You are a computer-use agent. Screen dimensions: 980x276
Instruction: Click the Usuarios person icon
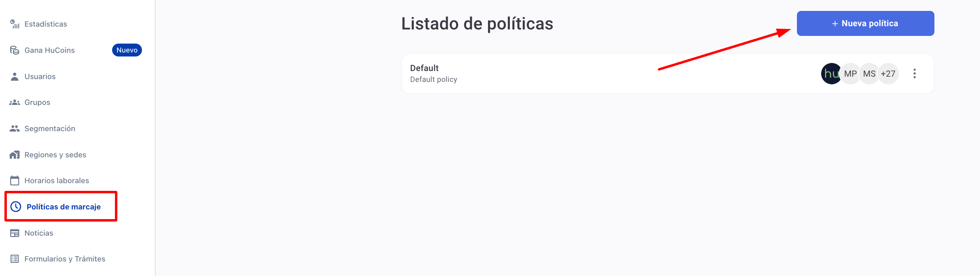[x=15, y=77]
